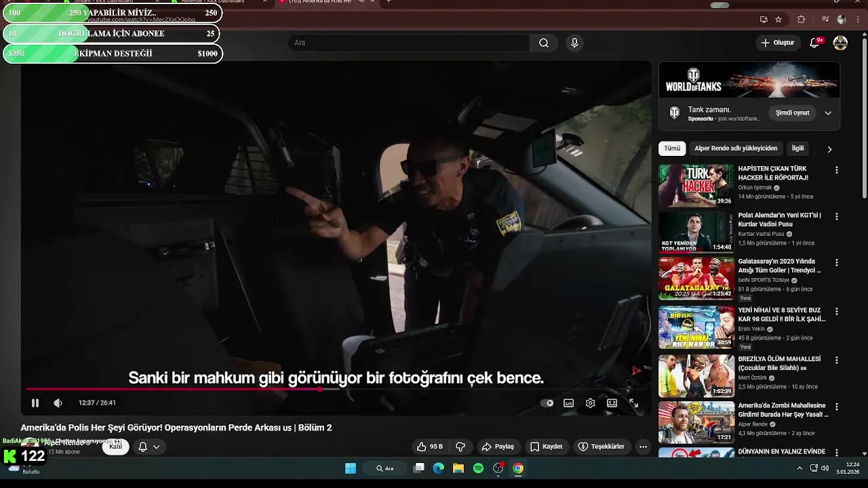The width and height of the screenshot is (868, 488).
Task: Mute the video with the speaker icon
Action: pyautogui.click(x=58, y=403)
